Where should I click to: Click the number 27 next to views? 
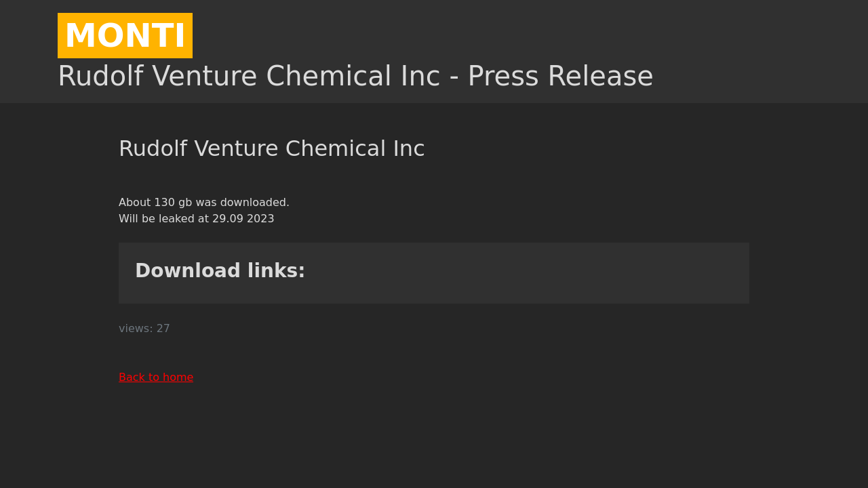[x=163, y=329]
